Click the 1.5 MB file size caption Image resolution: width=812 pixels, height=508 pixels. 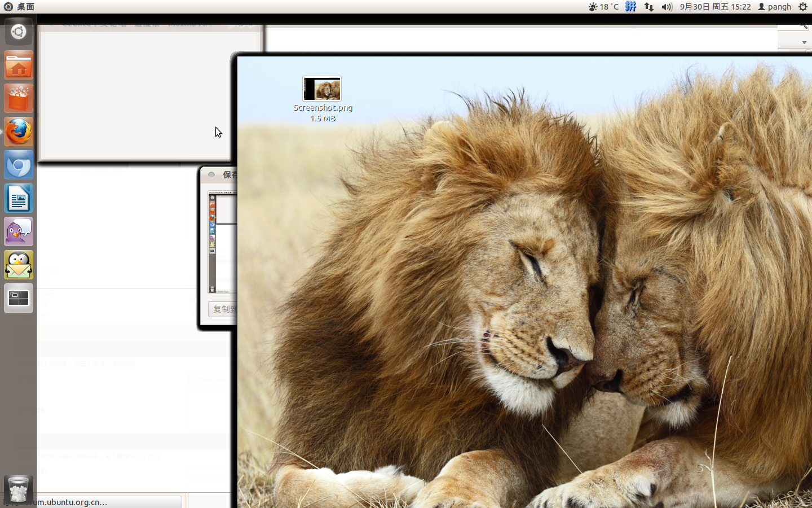(323, 118)
